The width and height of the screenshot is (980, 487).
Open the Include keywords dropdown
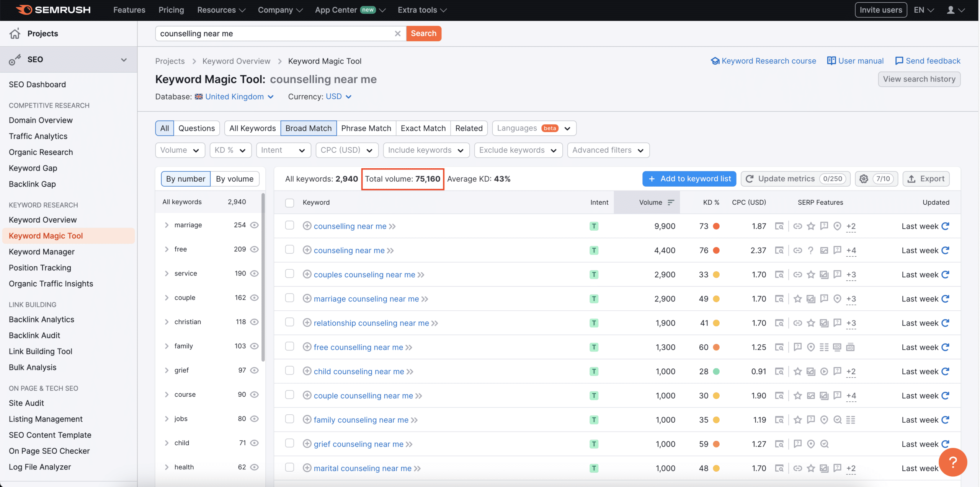[426, 150]
